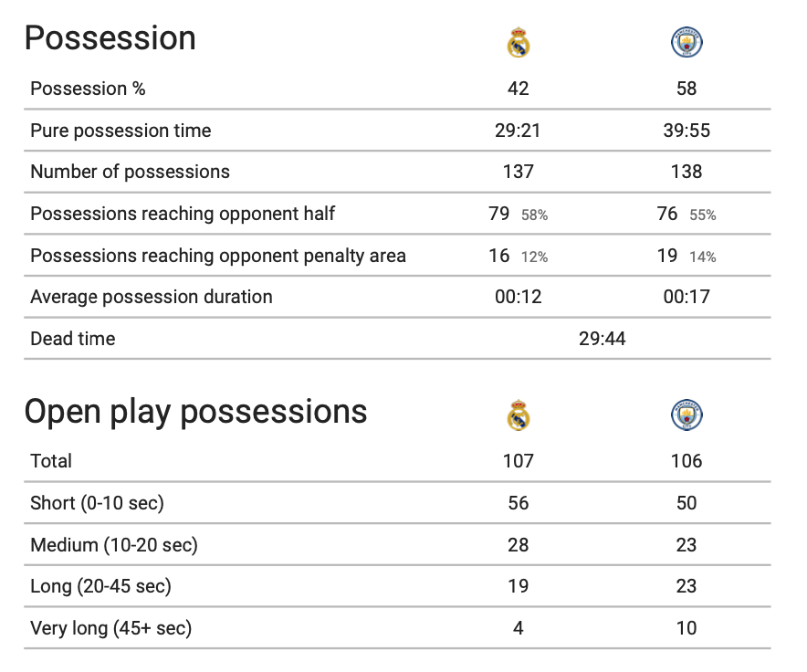The image size is (807, 672).
Task: Click Real Madrid crest in Open play possessions
Action: (x=519, y=415)
